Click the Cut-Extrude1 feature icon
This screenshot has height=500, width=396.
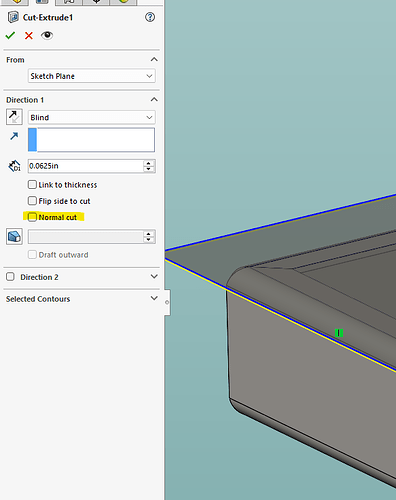click(x=13, y=17)
